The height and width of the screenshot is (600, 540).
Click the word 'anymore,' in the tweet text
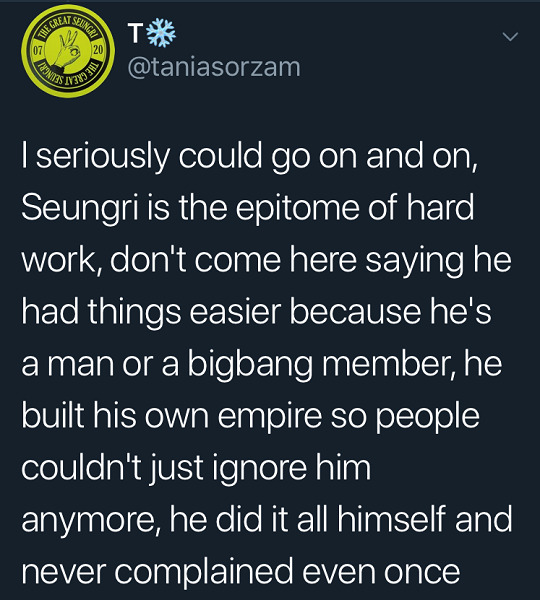point(92,519)
